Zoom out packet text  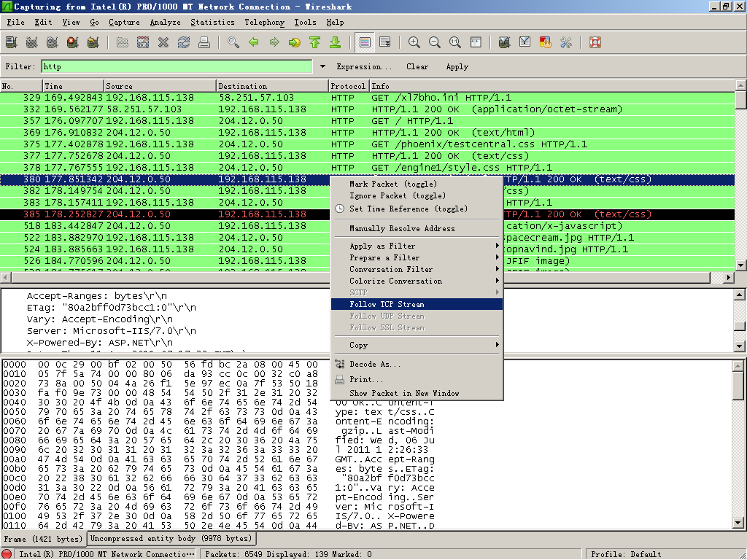[435, 42]
